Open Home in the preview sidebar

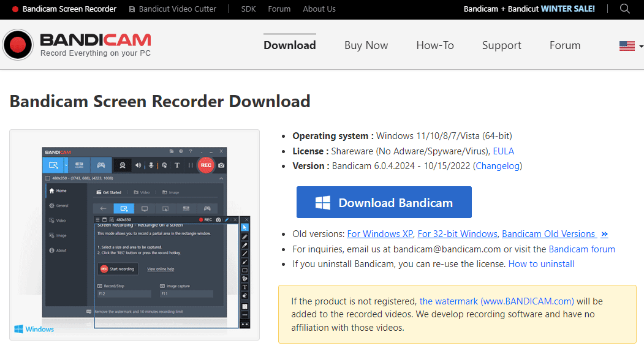pyautogui.click(x=58, y=191)
